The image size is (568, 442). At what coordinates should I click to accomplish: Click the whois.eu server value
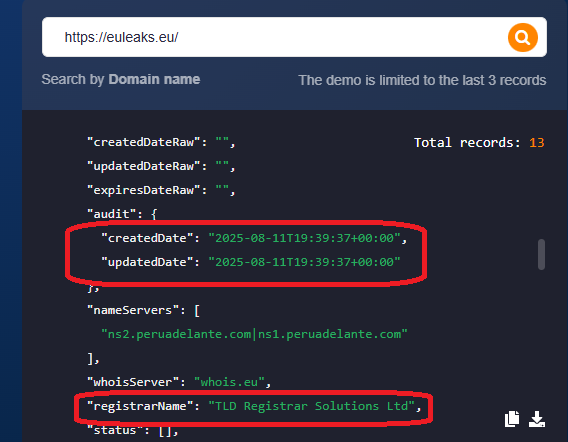[x=229, y=382]
